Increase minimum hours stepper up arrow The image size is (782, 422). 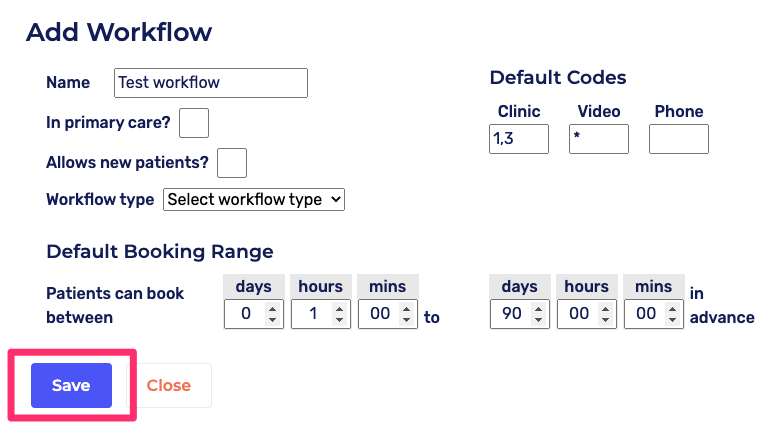(x=339, y=309)
